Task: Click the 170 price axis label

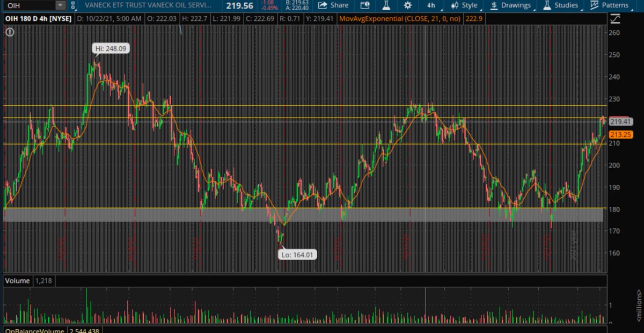Action: tap(615, 231)
